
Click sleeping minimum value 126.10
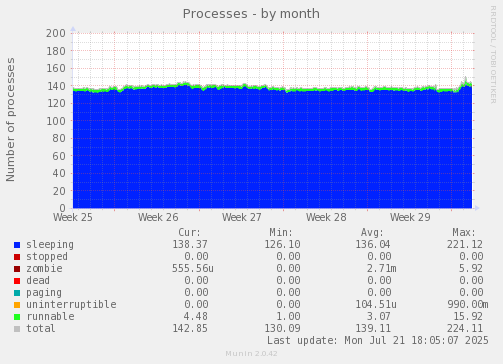[x=282, y=244]
